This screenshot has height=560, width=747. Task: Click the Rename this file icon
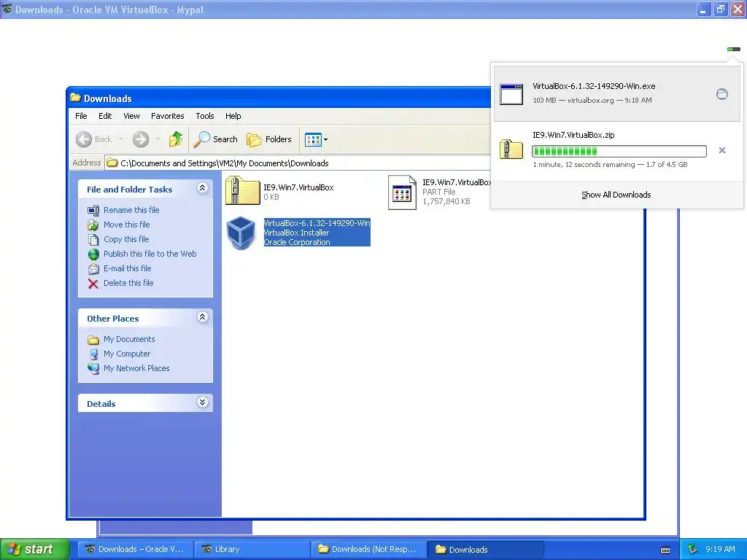point(93,211)
